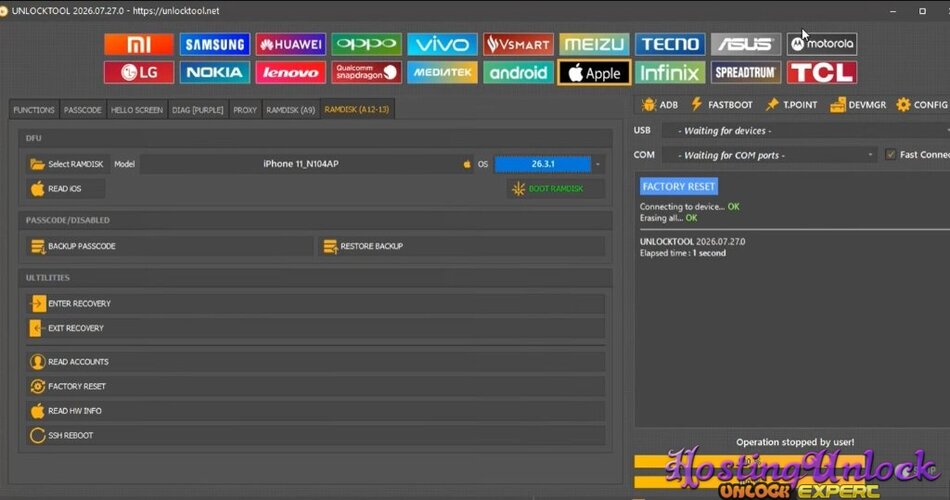950x500 pixels.
Task: Select the Vsmart brand tile
Action: pyautogui.click(x=518, y=44)
